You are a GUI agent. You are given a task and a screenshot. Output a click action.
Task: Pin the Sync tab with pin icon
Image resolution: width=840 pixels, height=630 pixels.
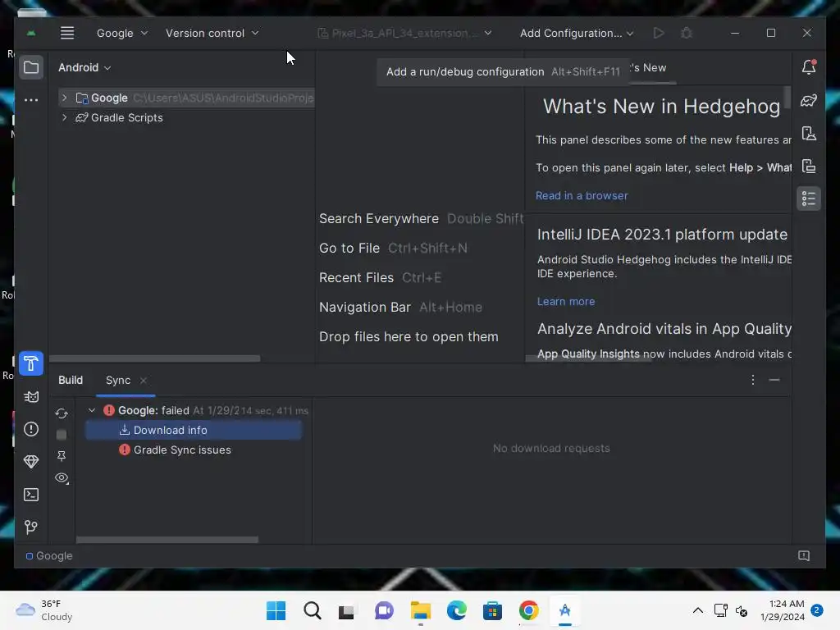[x=62, y=456]
